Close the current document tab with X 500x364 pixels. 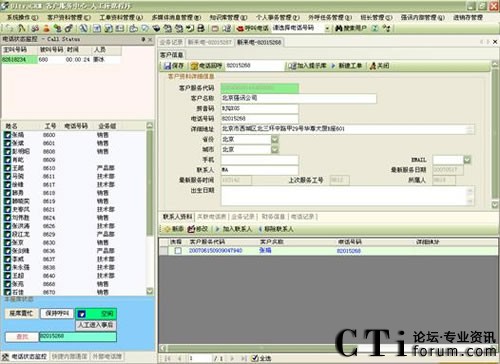[x=495, y=42]
